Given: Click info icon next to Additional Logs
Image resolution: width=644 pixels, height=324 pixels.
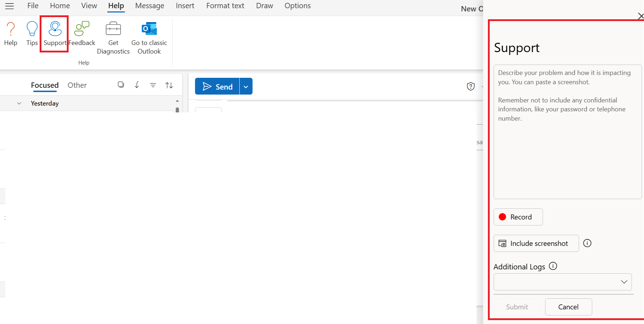Looking at the screenshot, I should (x=553, y=266).
